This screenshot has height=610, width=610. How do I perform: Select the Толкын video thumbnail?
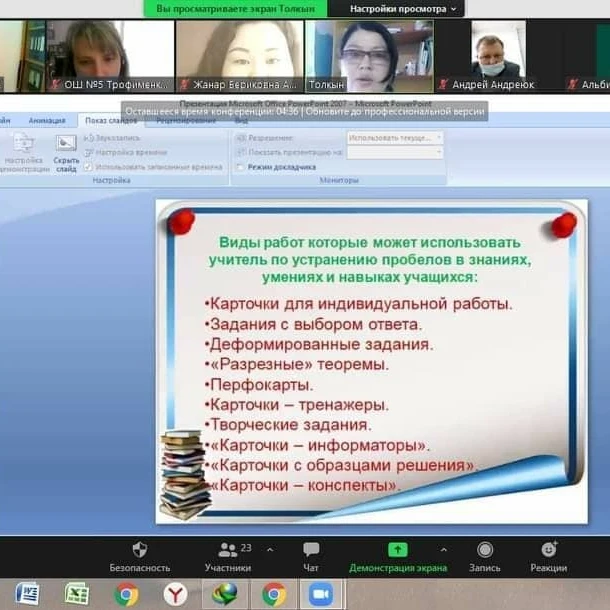coord(370,56)
